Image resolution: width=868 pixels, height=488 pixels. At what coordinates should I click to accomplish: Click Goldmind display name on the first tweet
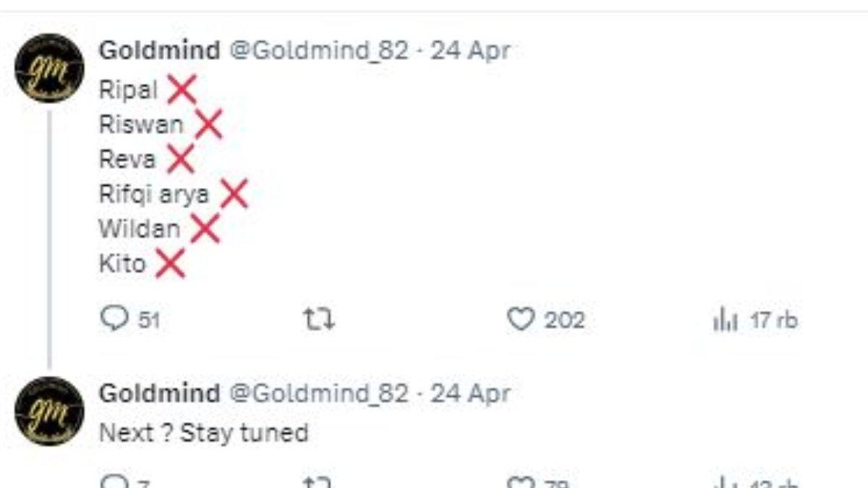pos(159,51)
